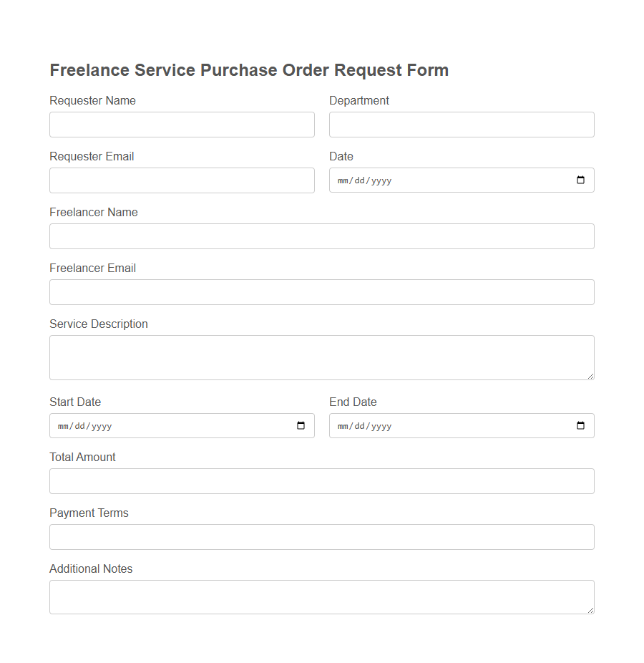Open the Start Date calendar picker
Viewport: 644px width, 663px height.
(301, 425)
